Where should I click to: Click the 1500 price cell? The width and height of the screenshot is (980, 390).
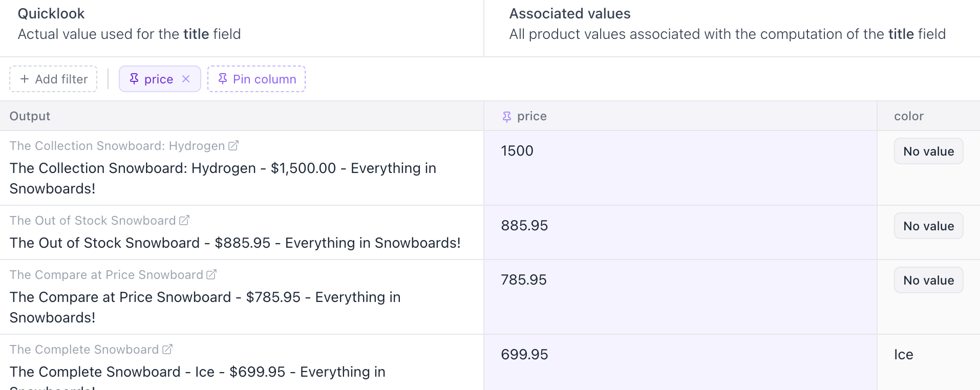click(x=517, y=151)
